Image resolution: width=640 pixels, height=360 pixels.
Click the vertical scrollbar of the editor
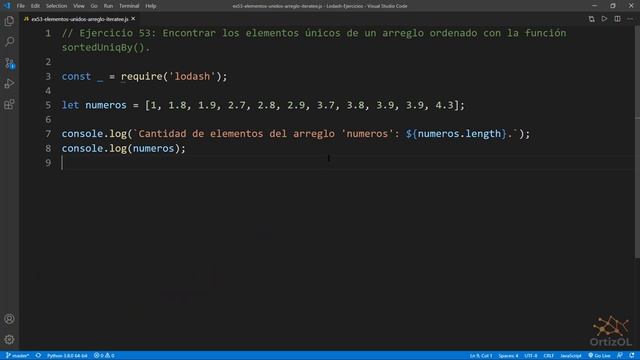[x=637, y=143]
